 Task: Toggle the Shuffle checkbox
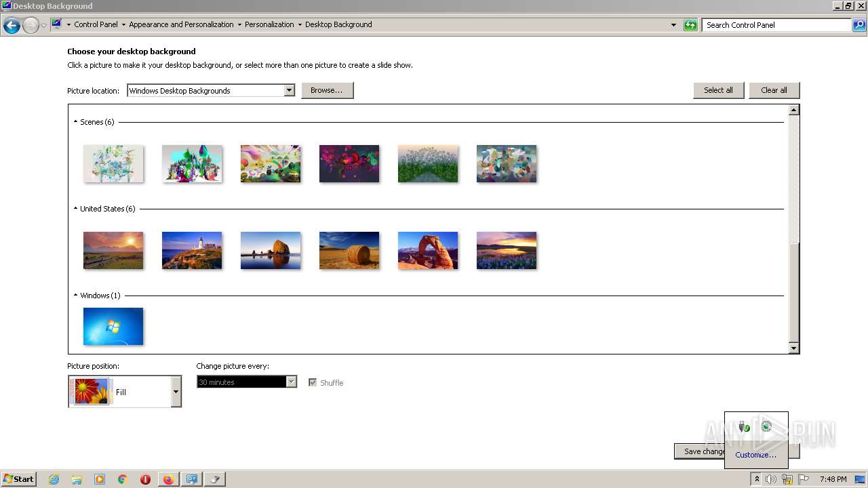[313, 382]
